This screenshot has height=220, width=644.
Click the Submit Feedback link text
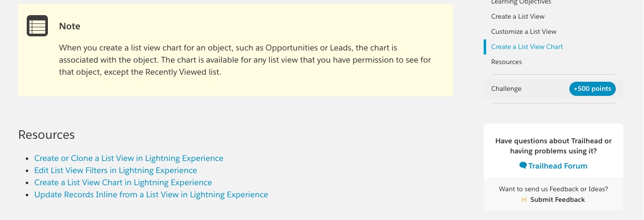click(x=557, y=200)
